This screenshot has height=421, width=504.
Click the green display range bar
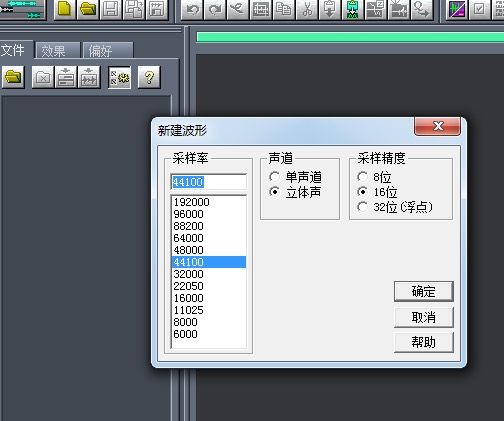(x=350, y=37)
